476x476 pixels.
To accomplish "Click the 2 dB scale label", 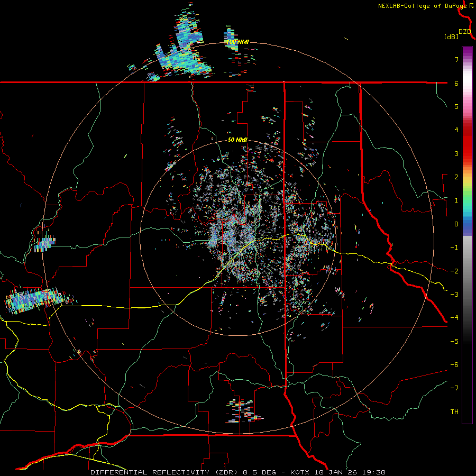I will [x=456, y=177].
